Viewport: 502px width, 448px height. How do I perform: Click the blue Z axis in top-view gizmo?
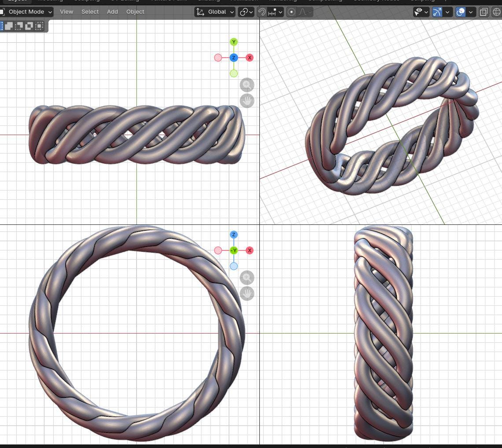(234, 58)
